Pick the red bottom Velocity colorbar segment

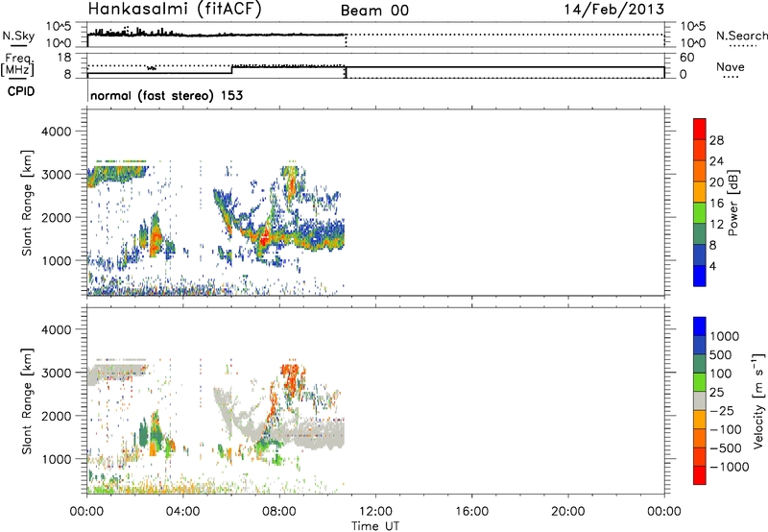700,475
